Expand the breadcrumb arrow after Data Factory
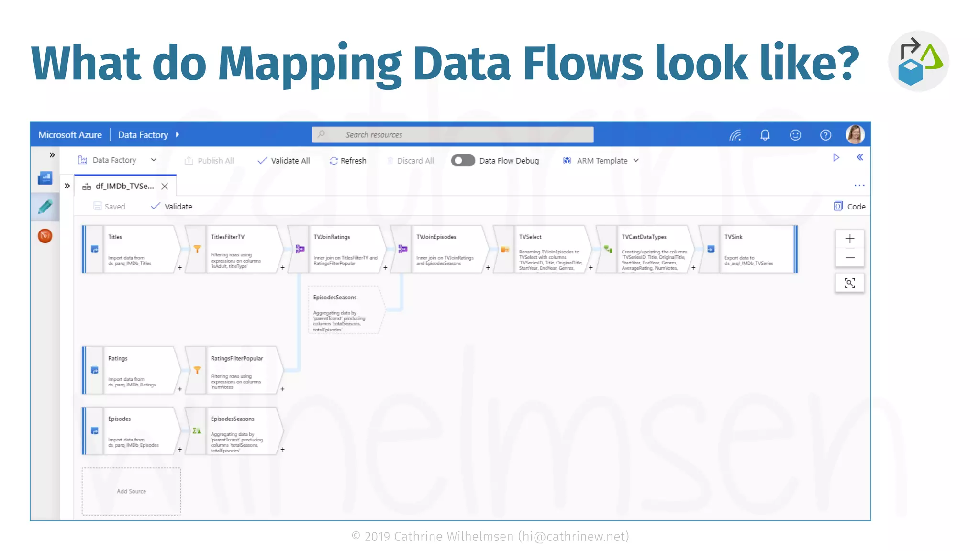 click(177, 135)
